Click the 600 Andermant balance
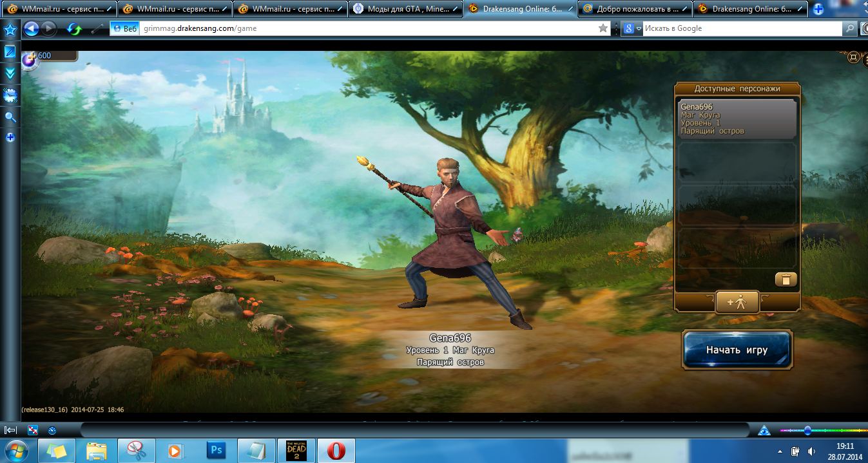Viewport: 868px width, 463px height. (x=45, y=55)
